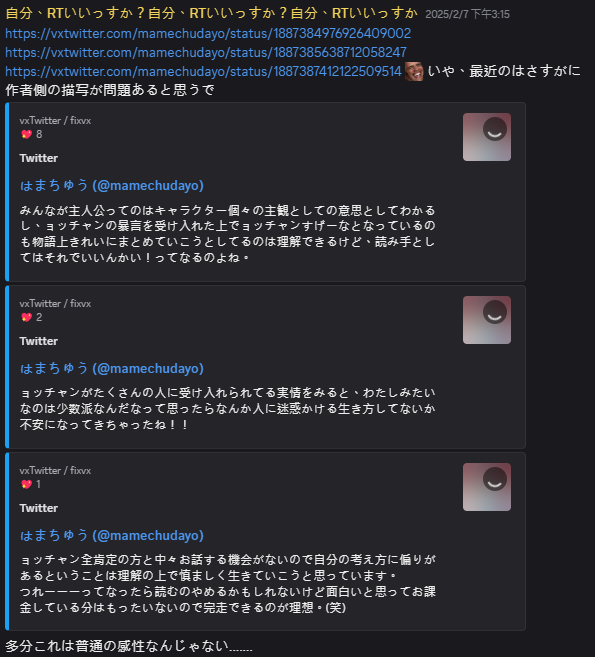595x657 pixels.
Task: Click the Twitter heading in the third embed
Action: [39, 508]
